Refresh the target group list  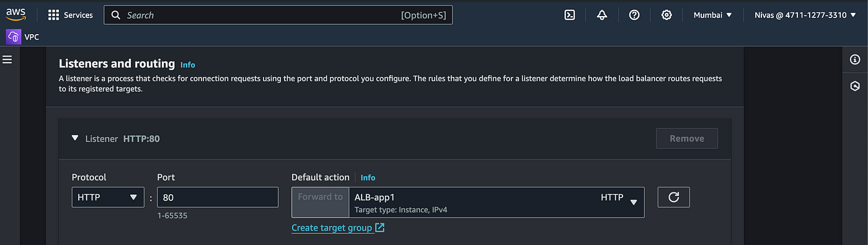[x=674, y=197]
